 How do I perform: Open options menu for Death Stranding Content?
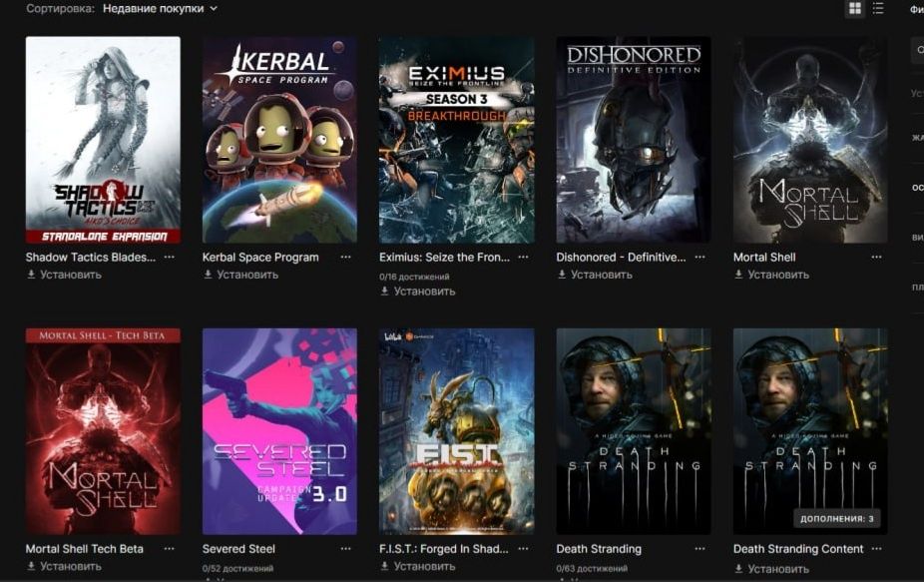click(x=876, y=548)
